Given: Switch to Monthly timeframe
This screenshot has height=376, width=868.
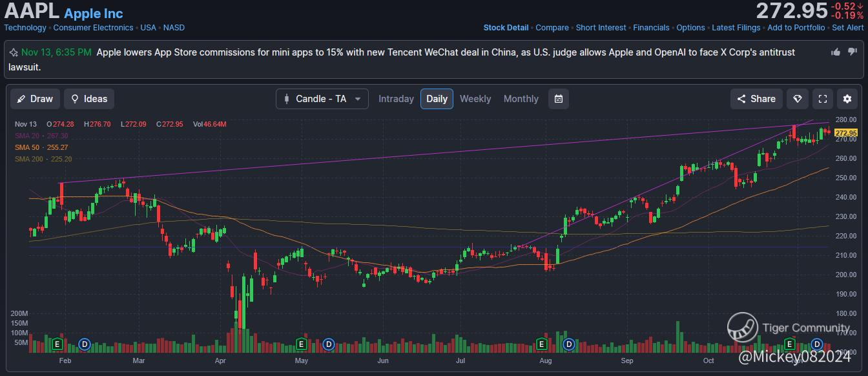Looking at the screenshot, I should click(x=521, y=99).
